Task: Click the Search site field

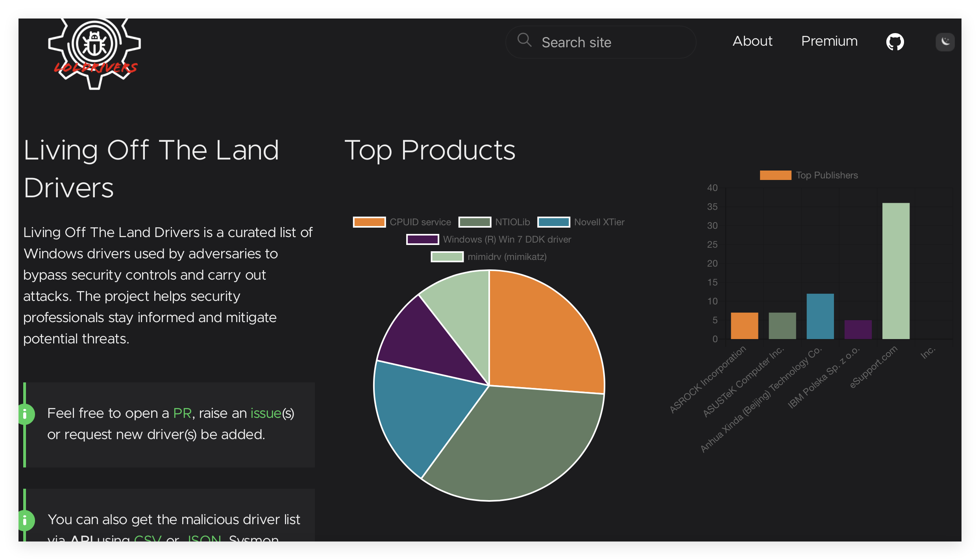Action: tap(601, 42)
